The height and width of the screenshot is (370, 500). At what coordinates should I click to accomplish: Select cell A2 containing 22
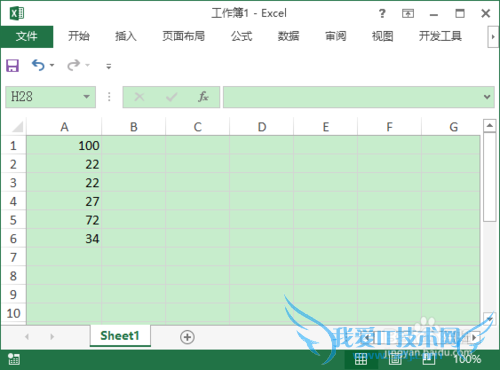coord(64,164)
